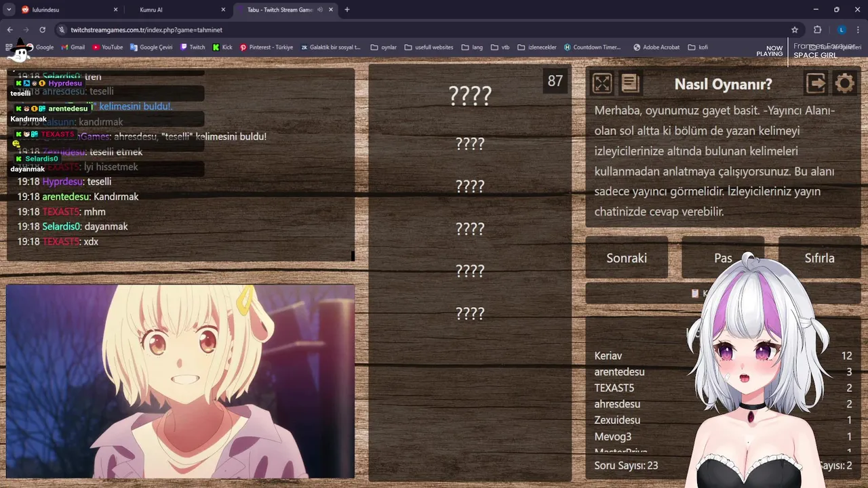This screenshot has width=868, height=488.
Task: Click chat message 'Hyprdesu: teselli'
Action: click(64, 182)
